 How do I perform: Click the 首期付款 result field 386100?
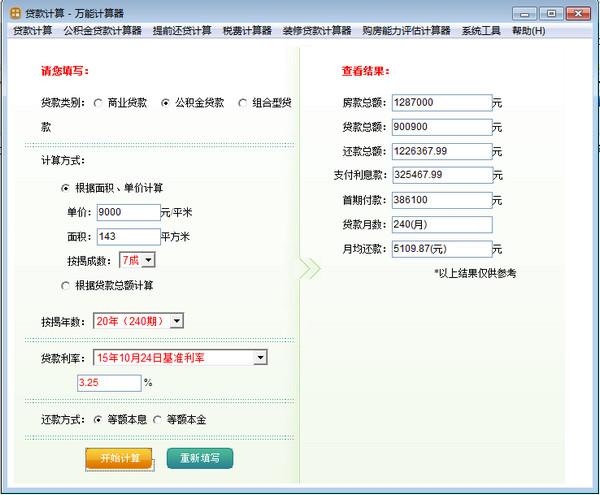tap(442, 200)
